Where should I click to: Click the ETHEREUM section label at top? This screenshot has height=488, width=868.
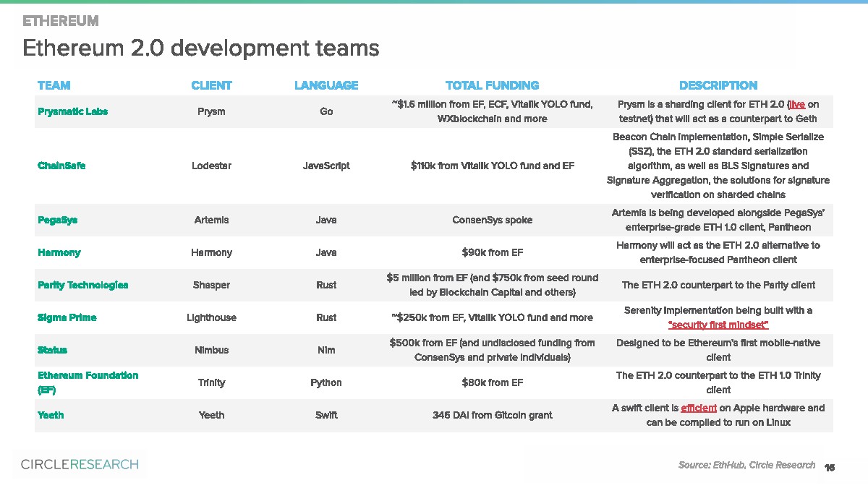[x=60, y=20]
